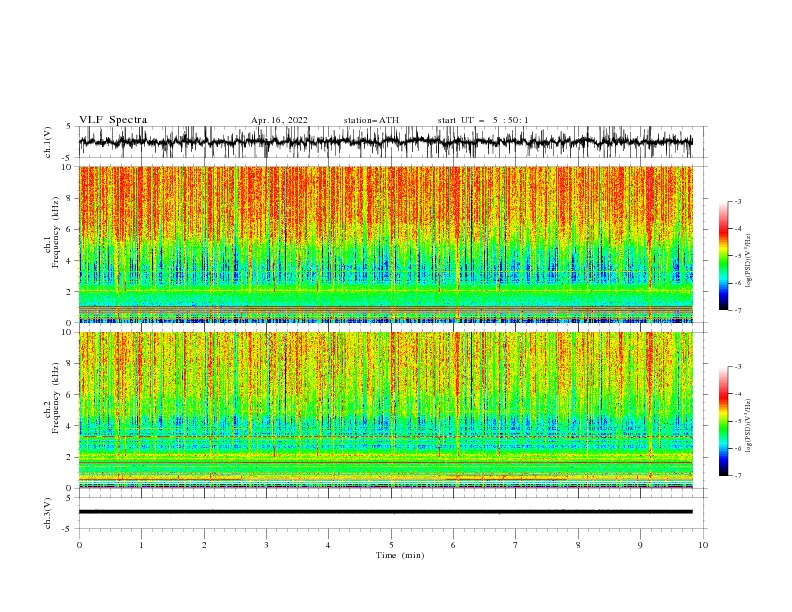
Task: Click the ch.2 spectrogram color bar
Action: pos(723,421)
